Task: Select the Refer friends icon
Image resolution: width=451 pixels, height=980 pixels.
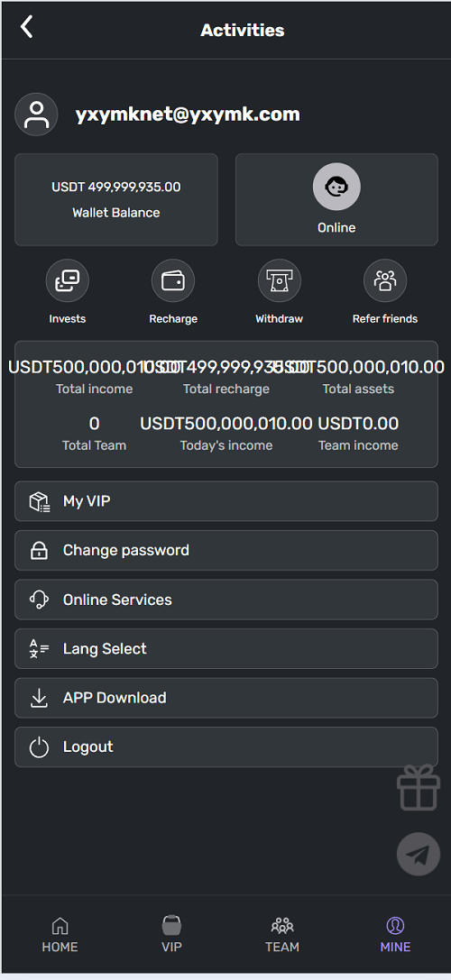Action: [x=385, y=281]
